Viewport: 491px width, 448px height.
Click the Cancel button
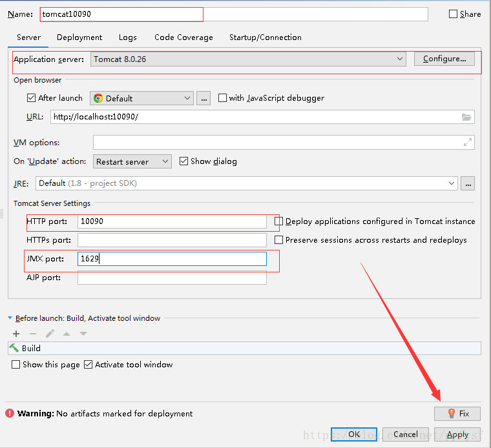tap(406, 434)
